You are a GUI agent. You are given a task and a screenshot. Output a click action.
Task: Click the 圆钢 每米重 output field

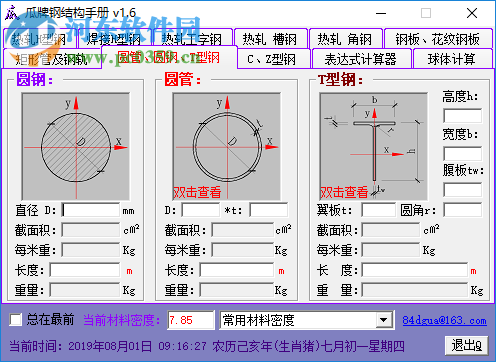pos(91,250)
